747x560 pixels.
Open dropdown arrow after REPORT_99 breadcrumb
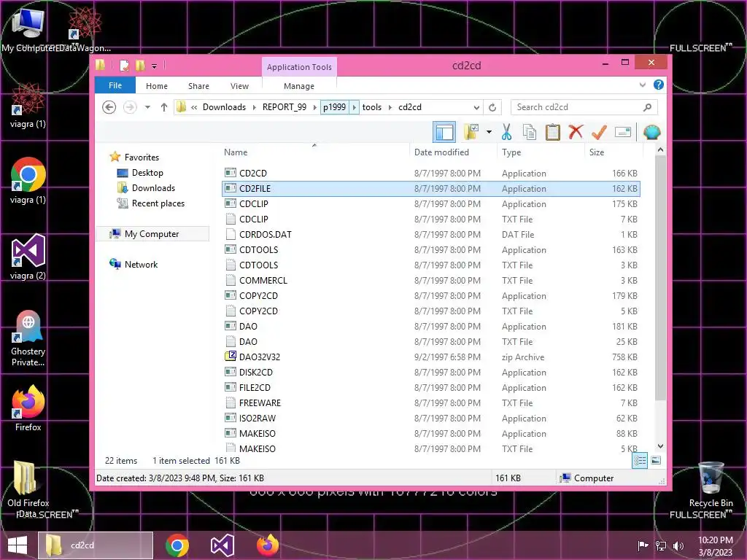coord(314,107)
